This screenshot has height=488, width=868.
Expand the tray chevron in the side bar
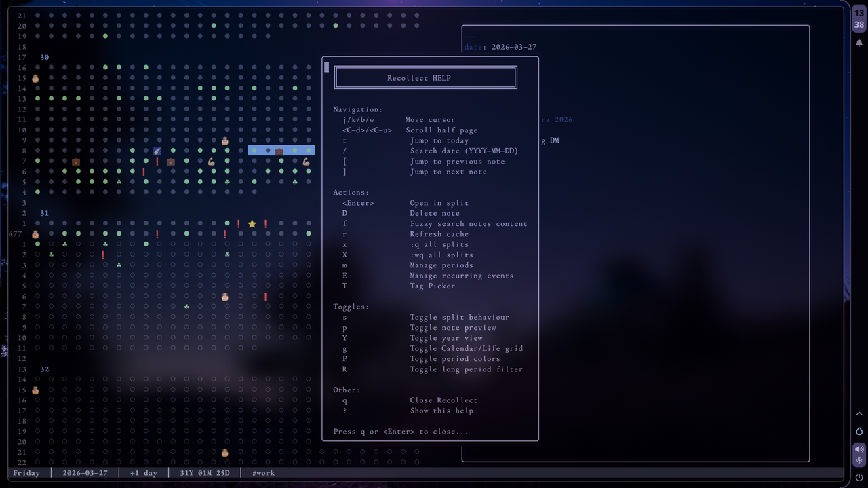pyautogui.click(x=859, y=413)
